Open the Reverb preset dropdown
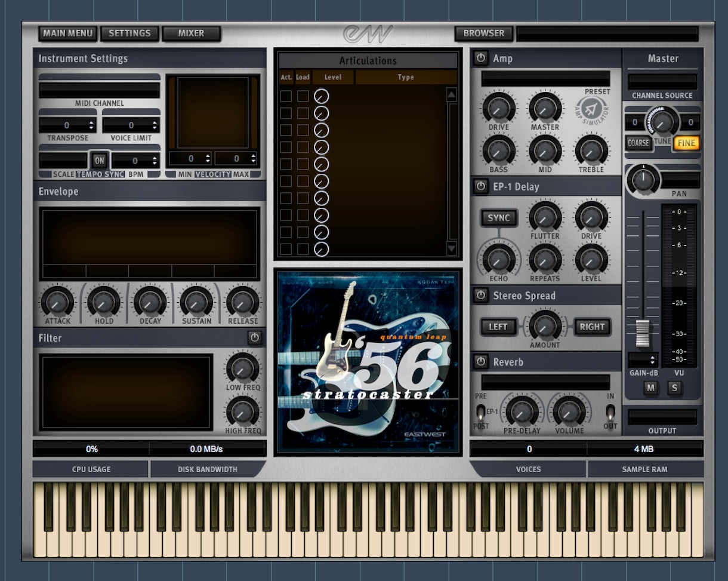Image resolution: width=728 pixels, height=581 pixels. pos(545,382)
